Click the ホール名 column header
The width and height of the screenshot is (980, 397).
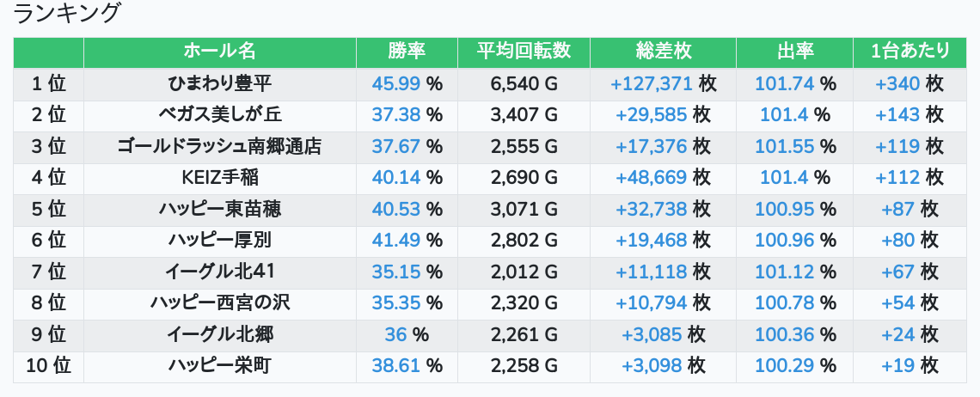pyautogui.click(x=220, y=52)
